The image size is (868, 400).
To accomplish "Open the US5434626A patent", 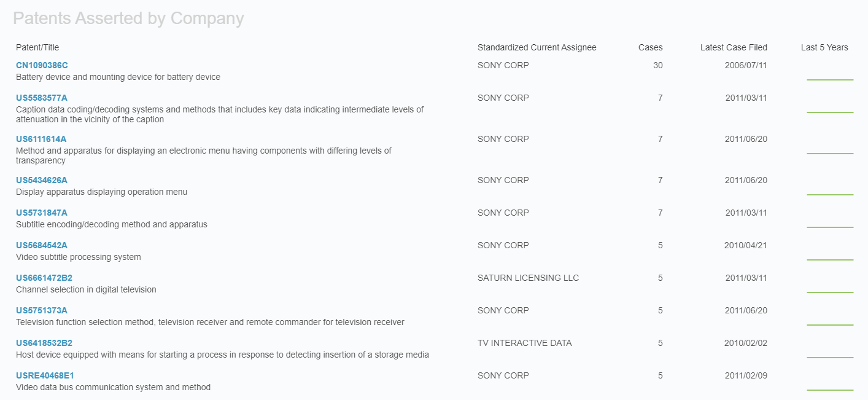I will point(42,180).
